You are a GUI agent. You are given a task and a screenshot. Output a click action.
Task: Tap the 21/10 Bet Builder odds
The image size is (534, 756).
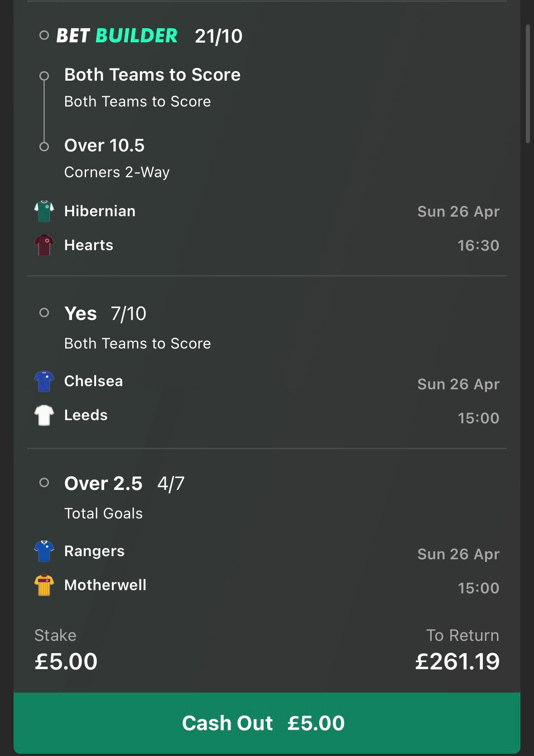click(x=219, y=36)
